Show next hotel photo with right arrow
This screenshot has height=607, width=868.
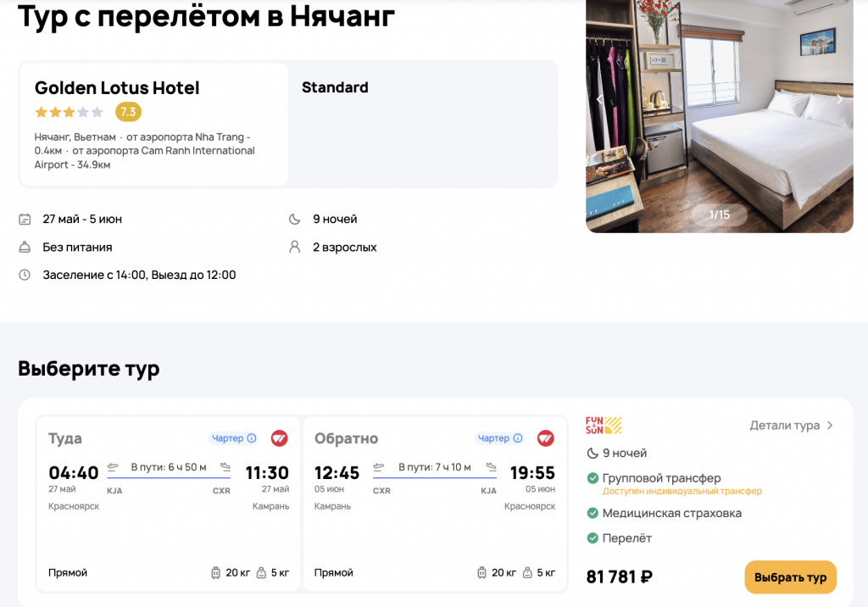click(x=839, y=100)
